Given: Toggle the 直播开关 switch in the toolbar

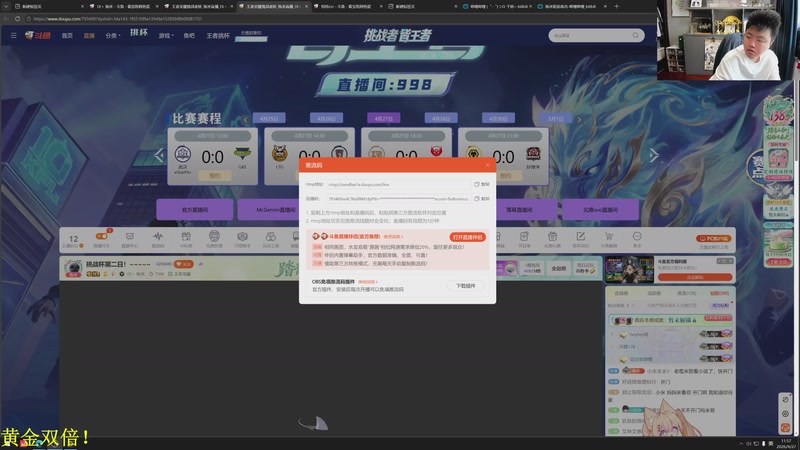Looking at the screenshot, I should tap(102, 236).
